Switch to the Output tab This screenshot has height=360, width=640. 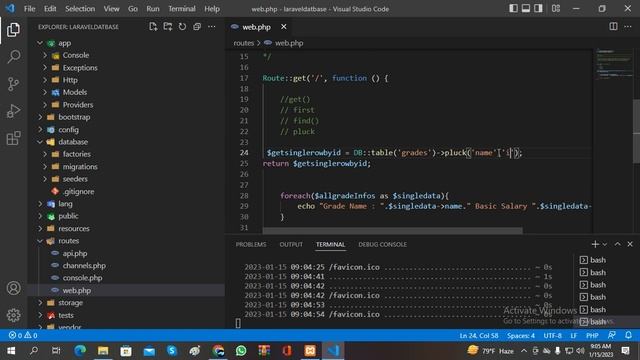click(291, 244)
